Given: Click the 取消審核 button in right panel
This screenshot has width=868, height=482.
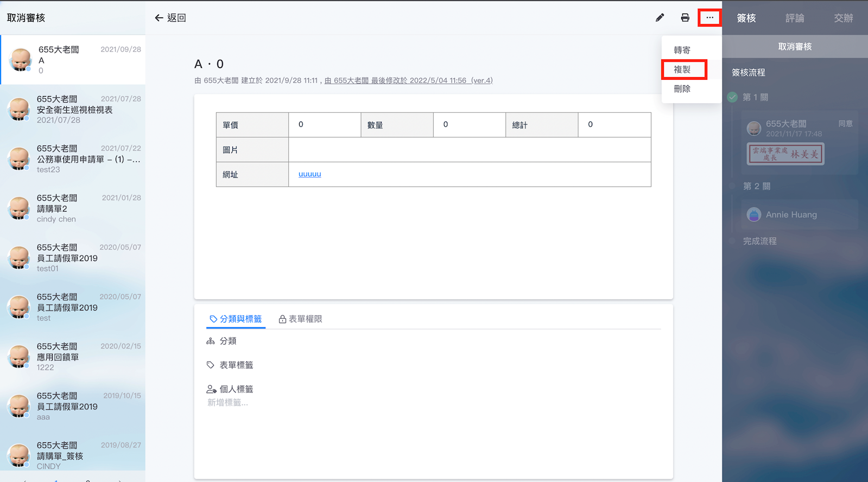Looking at the screenshot, I should coord(795,47).
